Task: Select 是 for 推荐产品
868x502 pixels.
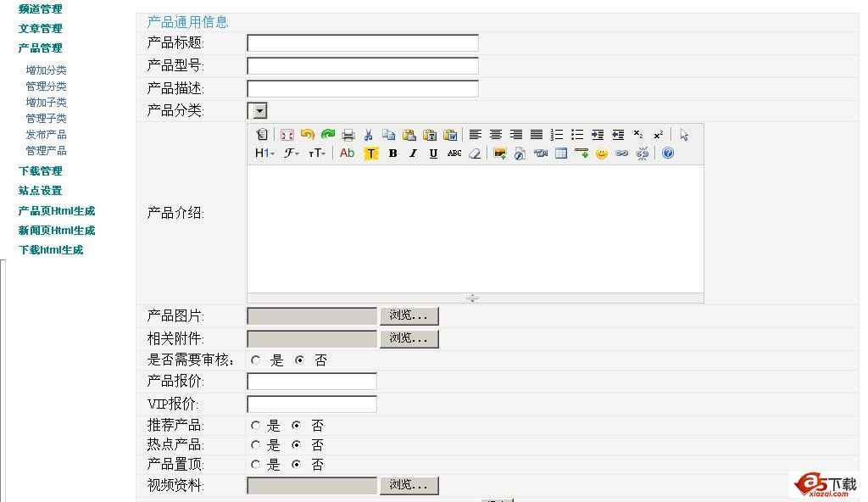Action: (255, 426)
